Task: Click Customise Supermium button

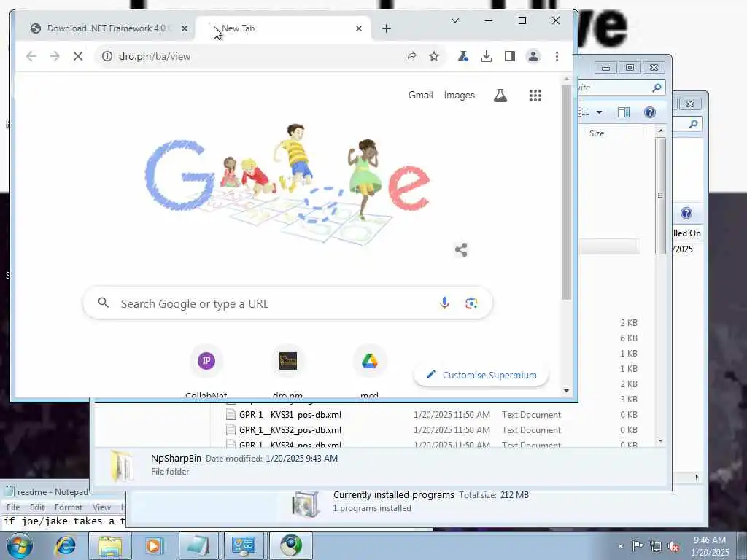Action: [481, 375]
